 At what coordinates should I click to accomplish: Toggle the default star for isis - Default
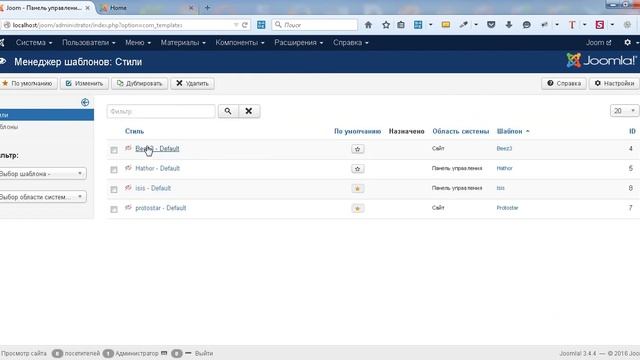click(358, 189)
